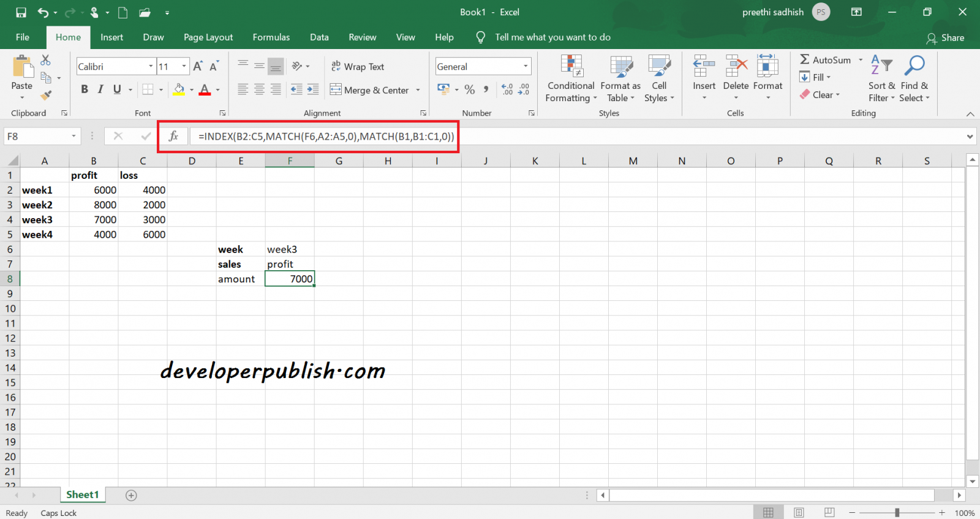Click the Share button

(945, 38)
